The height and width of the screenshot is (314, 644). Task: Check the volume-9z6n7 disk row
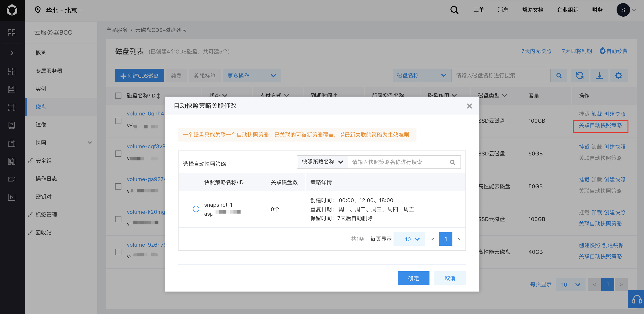coord(118,252)
